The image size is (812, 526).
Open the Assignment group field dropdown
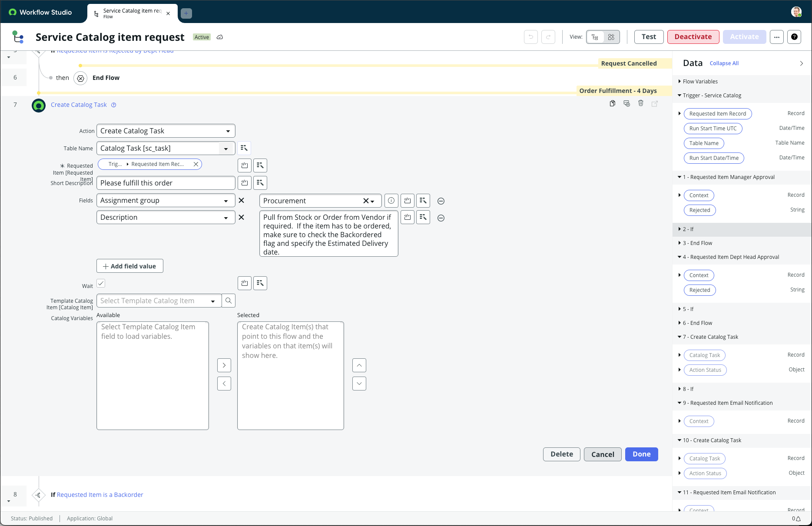click(166, 200)
